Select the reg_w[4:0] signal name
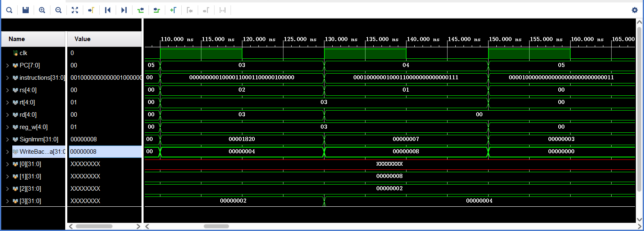This screenshot has height=231, width=644. pyautogui.click(x=34, y=127)
